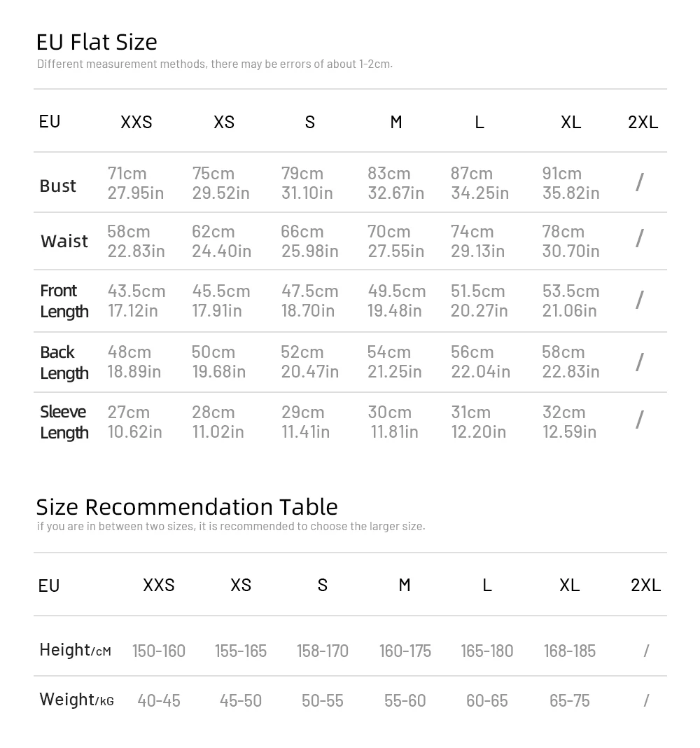Select the Height/cm row label
700x748 pixels.
coord(76,650)
